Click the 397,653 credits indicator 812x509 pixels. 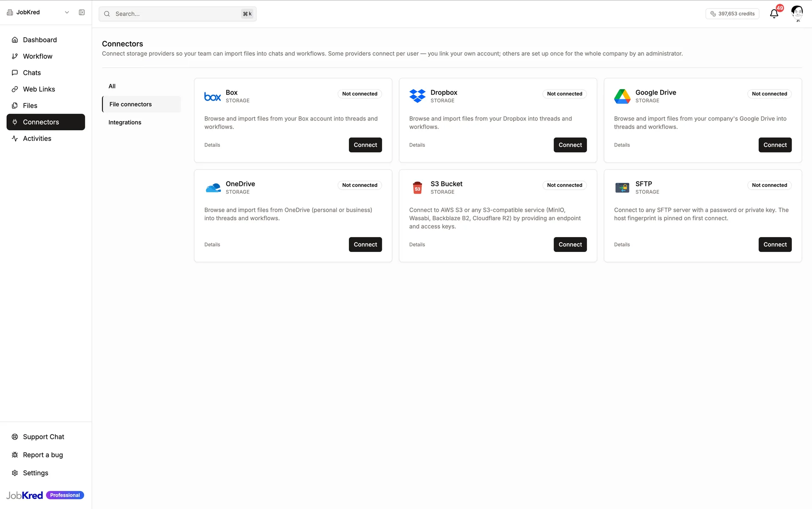point(732,14)
